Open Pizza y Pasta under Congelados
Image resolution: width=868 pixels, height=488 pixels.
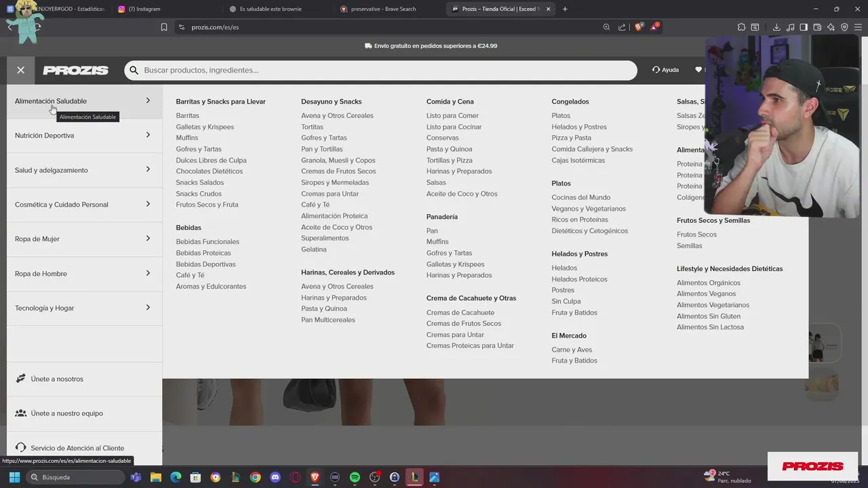(571, 138)
